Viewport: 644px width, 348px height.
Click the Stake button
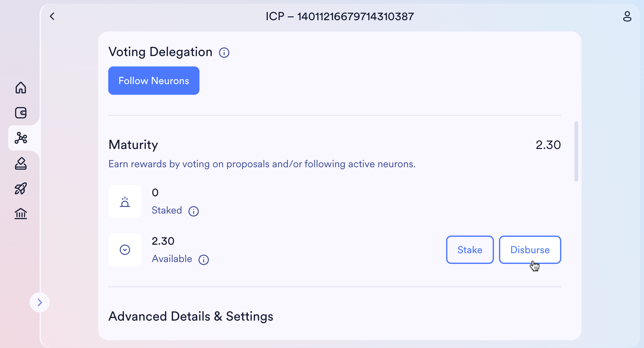tap(470, 250)
